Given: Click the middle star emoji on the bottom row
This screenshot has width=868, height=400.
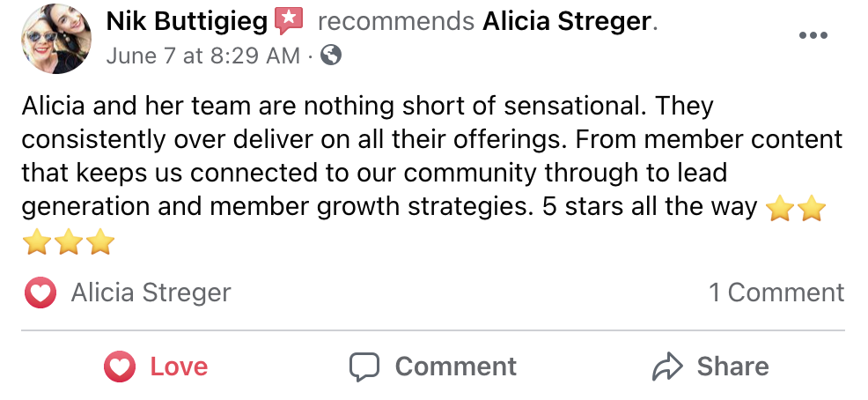Looking at the screenshot, I should (70, 241).
